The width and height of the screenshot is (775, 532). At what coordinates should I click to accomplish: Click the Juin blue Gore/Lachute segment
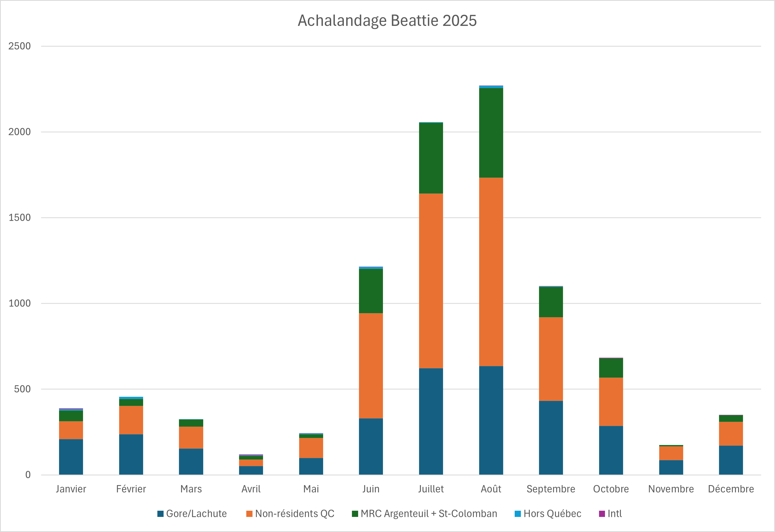[371, 446]
